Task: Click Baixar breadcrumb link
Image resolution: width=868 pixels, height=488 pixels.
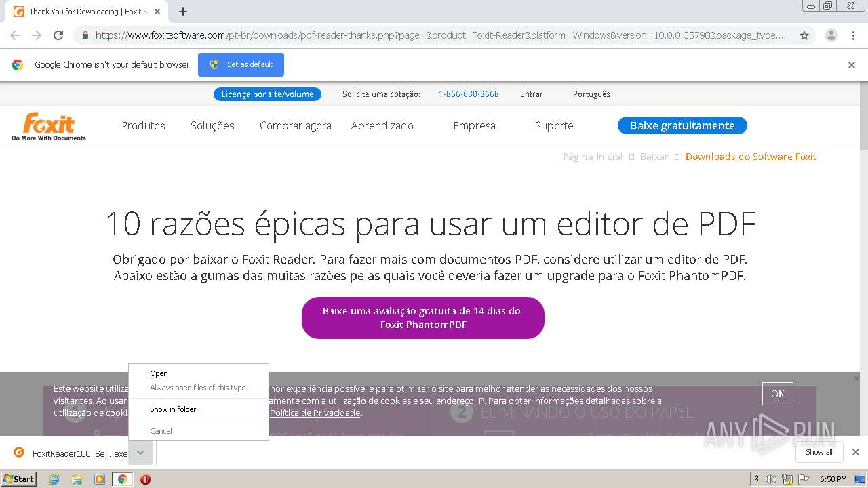Action: click(x=654, y=157)
